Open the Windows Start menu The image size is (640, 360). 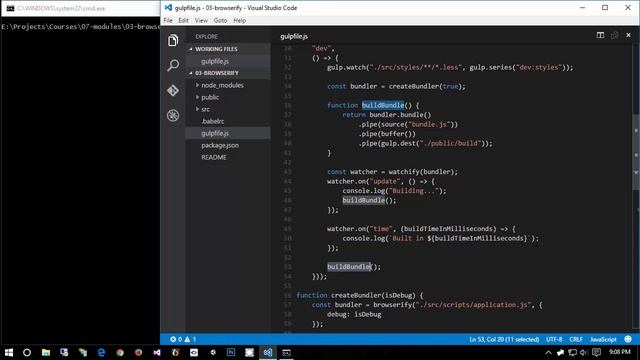pos(9,352)
